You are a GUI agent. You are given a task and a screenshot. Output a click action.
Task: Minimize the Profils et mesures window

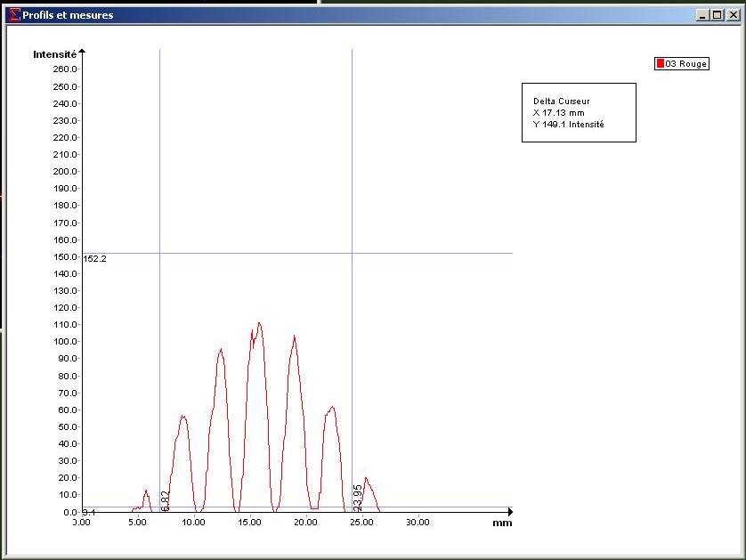coord(702,15)
